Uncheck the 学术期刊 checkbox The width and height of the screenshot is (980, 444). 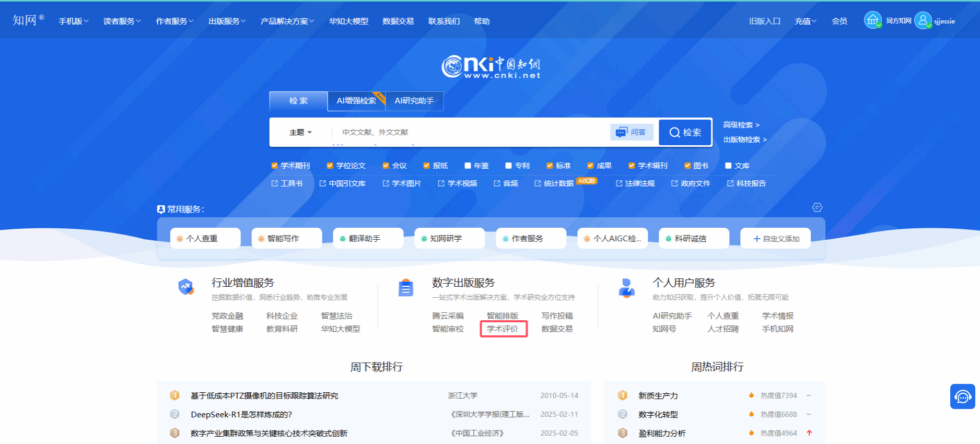(x=275, y=166)
